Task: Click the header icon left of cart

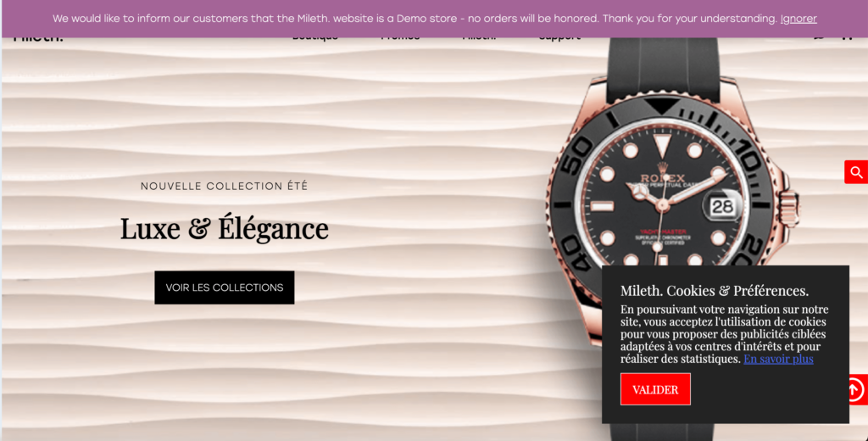Action: tap(820, 37)
